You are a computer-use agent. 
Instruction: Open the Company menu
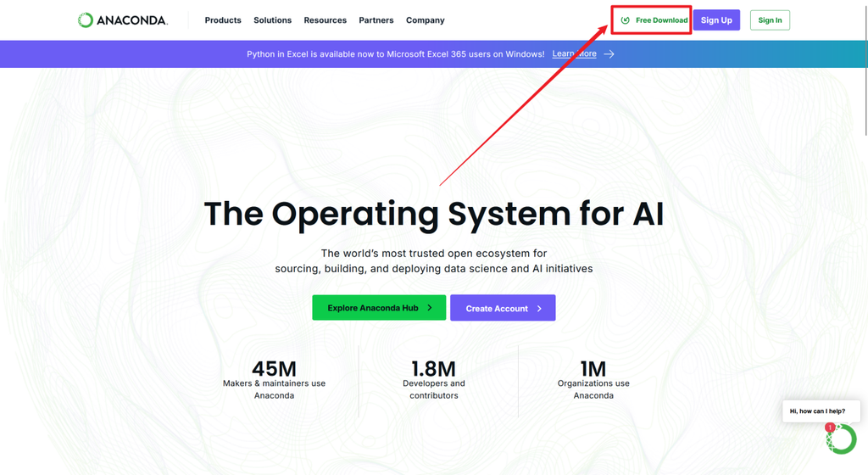[x=426, y=20]
